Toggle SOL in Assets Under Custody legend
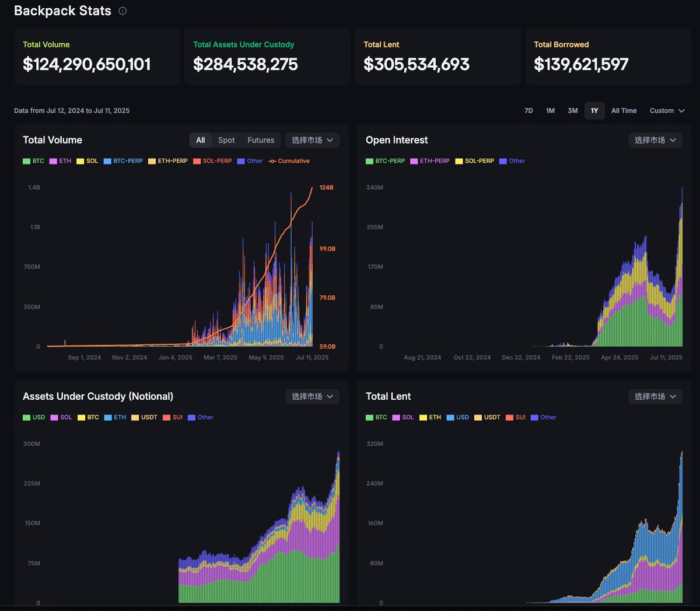 pyautogui.click(x=61, y=417)
